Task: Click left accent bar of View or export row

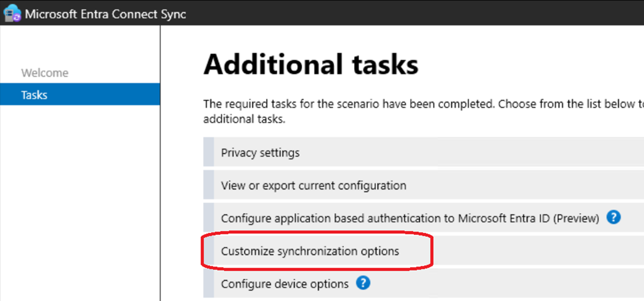Action: [208, 185]
